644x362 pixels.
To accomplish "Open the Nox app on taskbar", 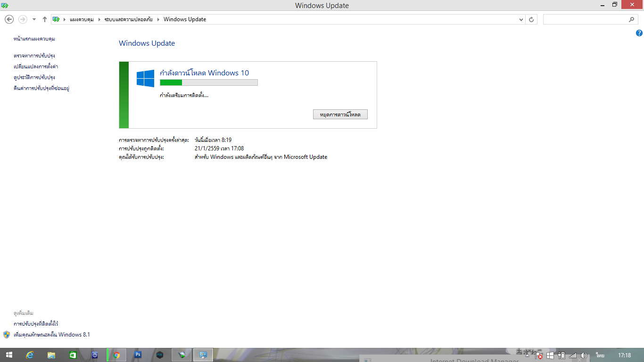I will 160,355.
